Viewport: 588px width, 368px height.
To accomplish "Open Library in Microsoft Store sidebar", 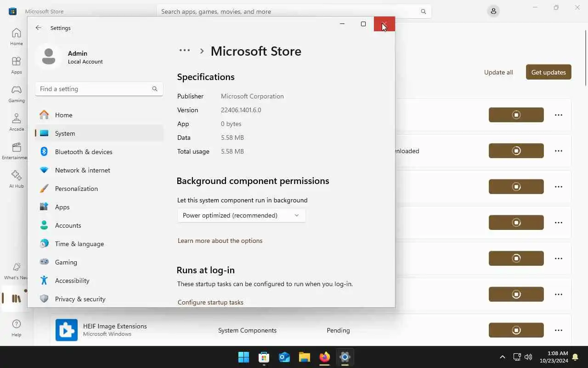I will [16, 299].
